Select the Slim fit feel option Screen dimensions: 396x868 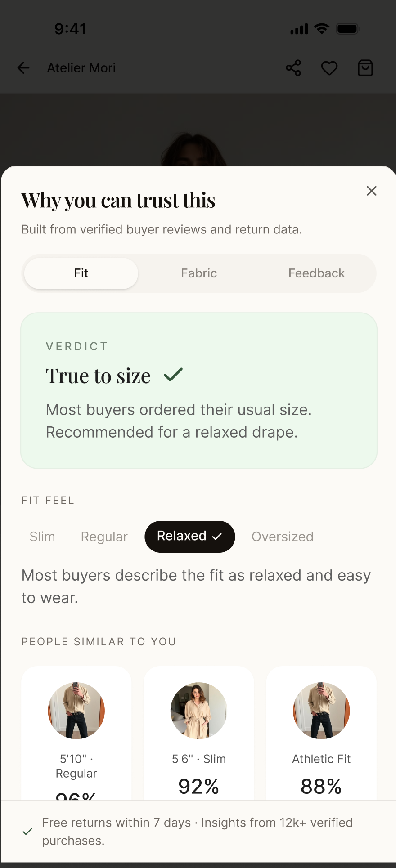[42, 537]
